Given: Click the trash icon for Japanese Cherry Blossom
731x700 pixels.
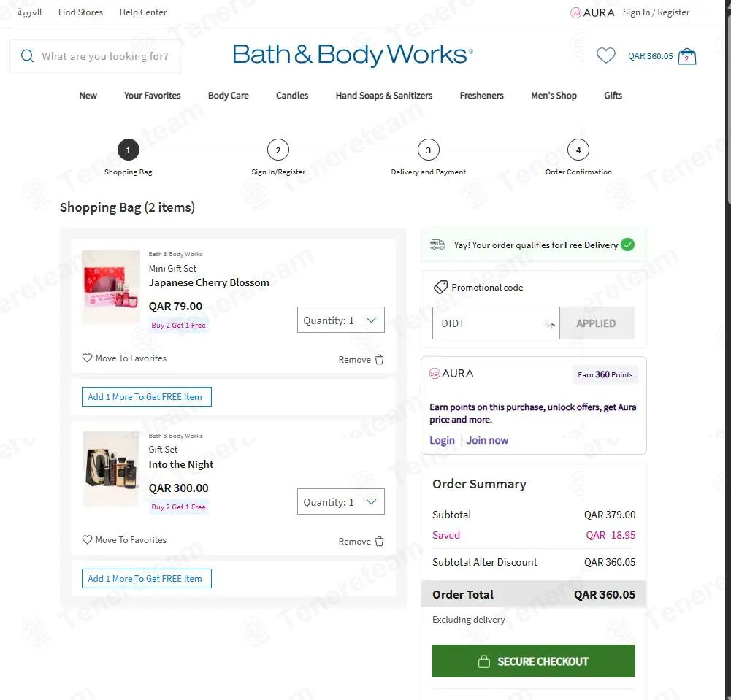Looking at the screenshot, I should [x=380, y=359].
